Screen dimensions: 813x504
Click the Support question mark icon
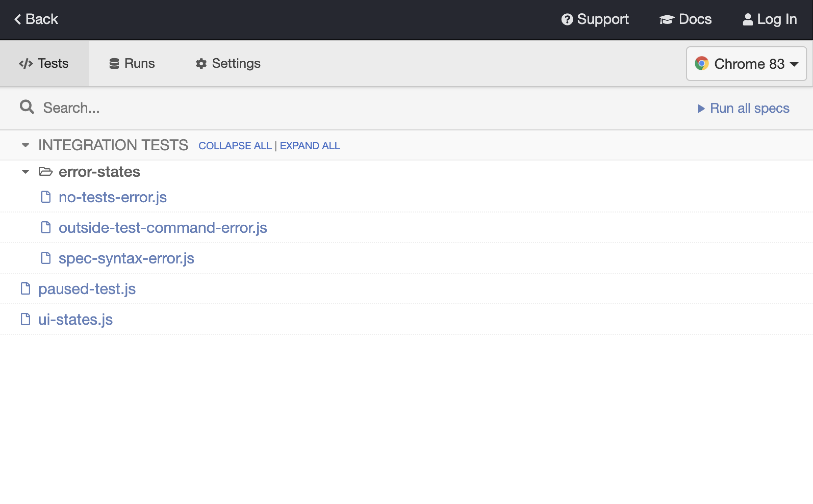pos(568,19)
